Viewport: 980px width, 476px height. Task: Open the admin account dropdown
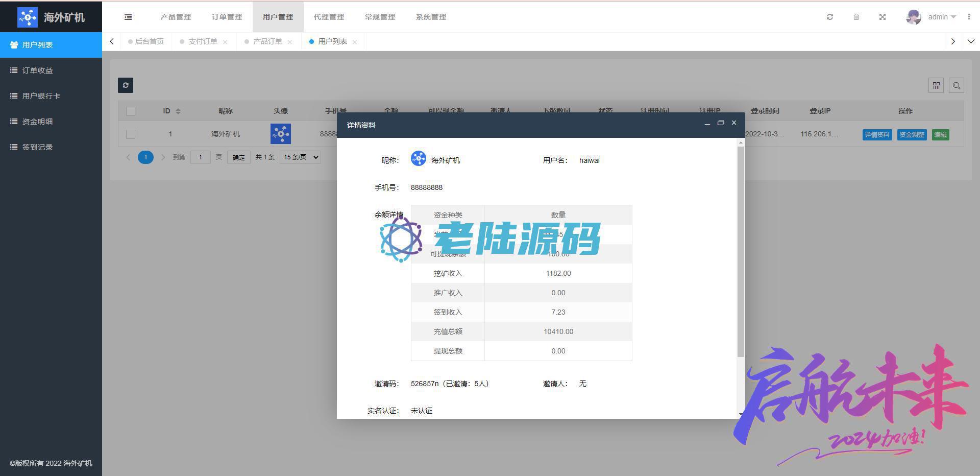pos(942,17)
